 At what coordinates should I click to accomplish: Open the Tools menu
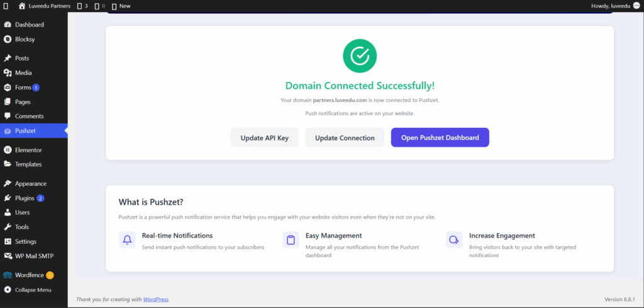point(34,227)
